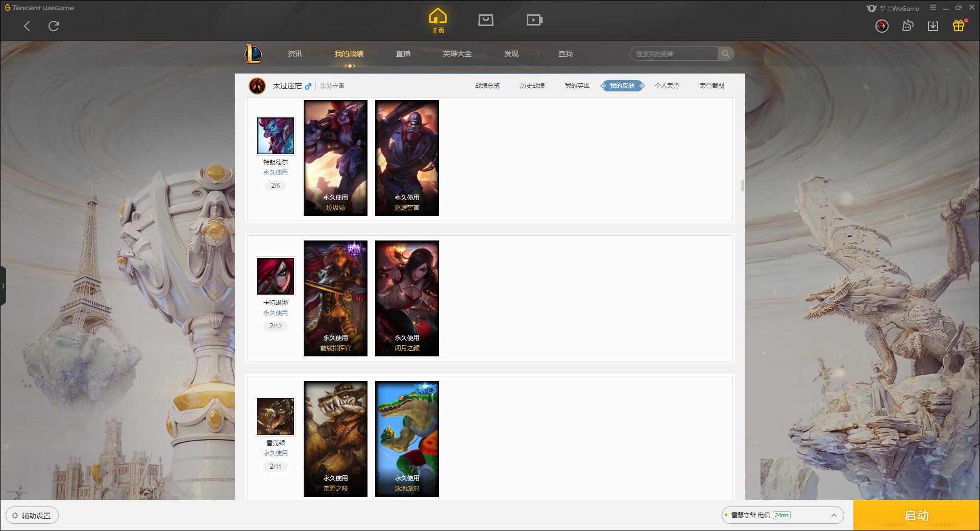Open the hamburger main menu icon
Screen dimensions: 980x531
pyautogui.click(x=933, y=8)
